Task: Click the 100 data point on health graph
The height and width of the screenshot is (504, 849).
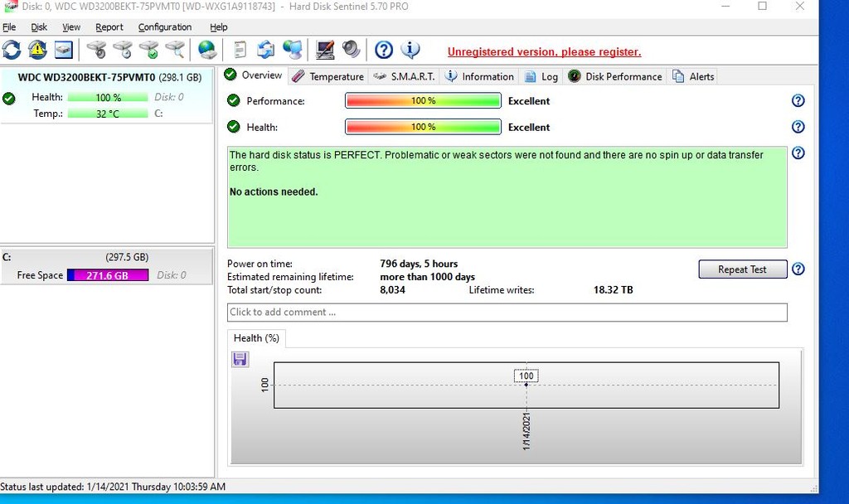Action: tap(526, 385)
